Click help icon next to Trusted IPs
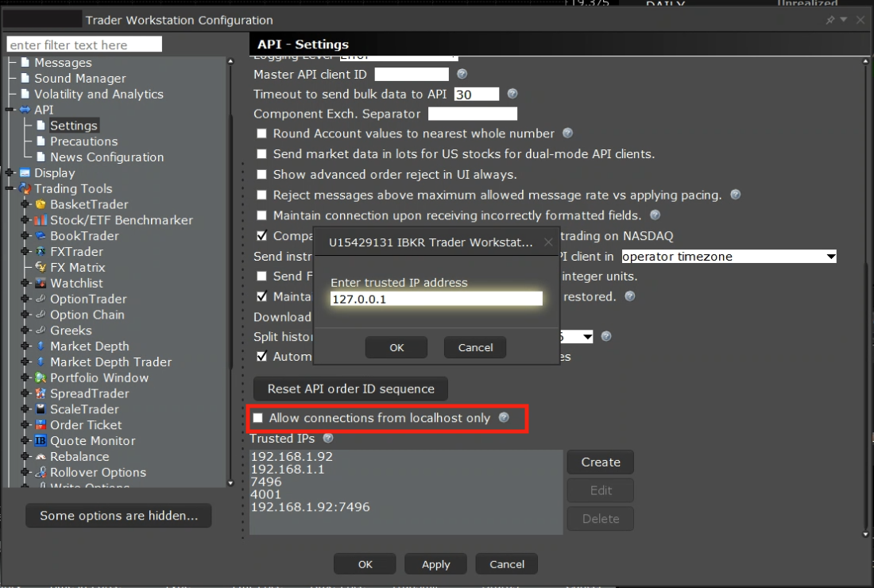Viewport: 874px width, 588px height. tap(327, 438)
